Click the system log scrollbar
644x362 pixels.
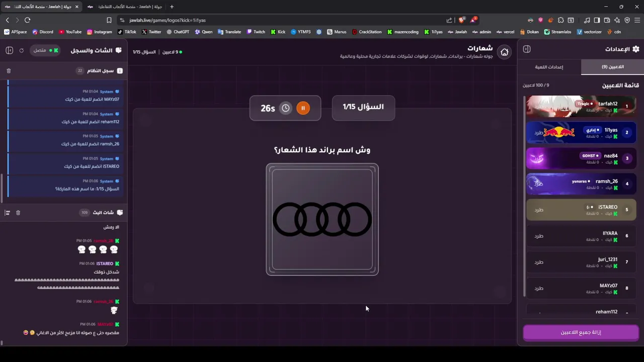[x=2, y=187]
